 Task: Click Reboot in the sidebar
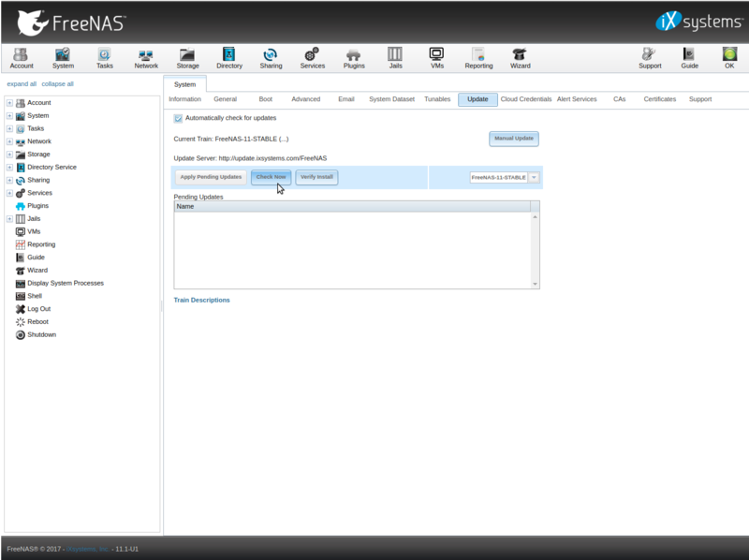tap(37, 322)
